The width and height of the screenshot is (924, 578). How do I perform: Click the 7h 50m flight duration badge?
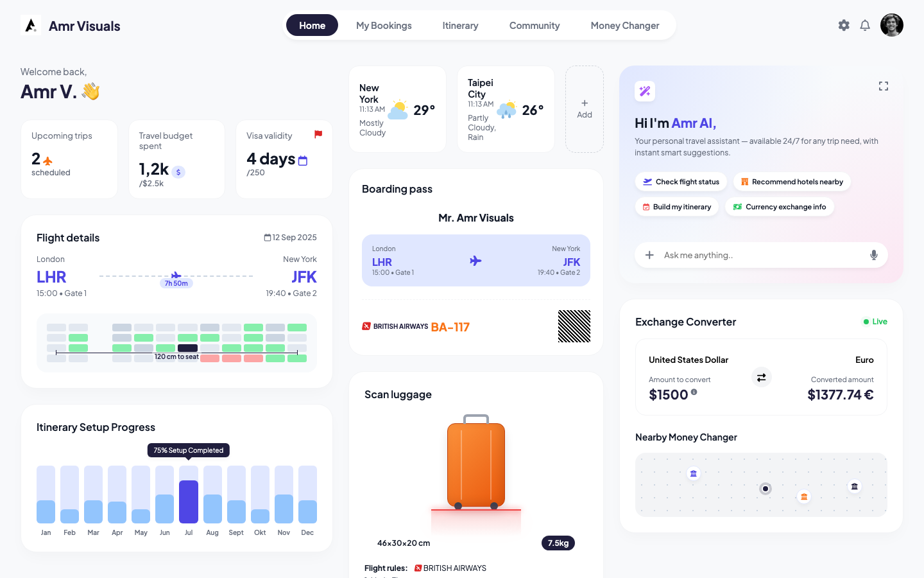[176, 283]
